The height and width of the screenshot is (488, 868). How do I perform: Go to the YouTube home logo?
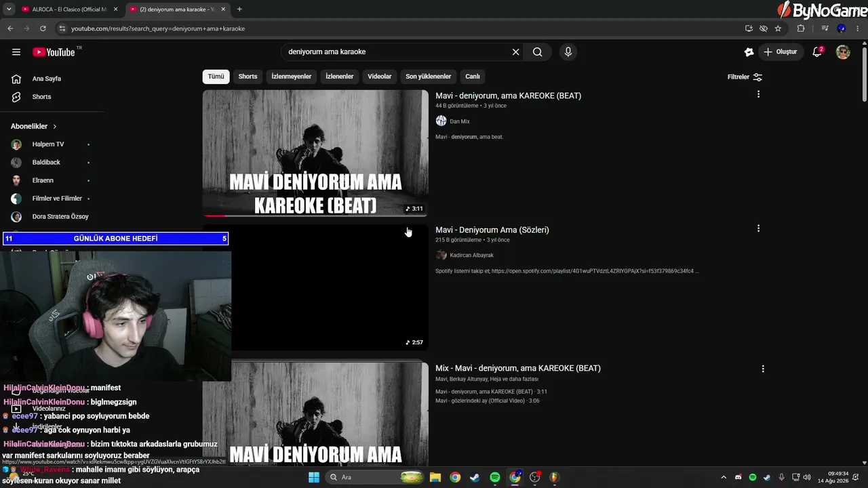tap(54, 52)
